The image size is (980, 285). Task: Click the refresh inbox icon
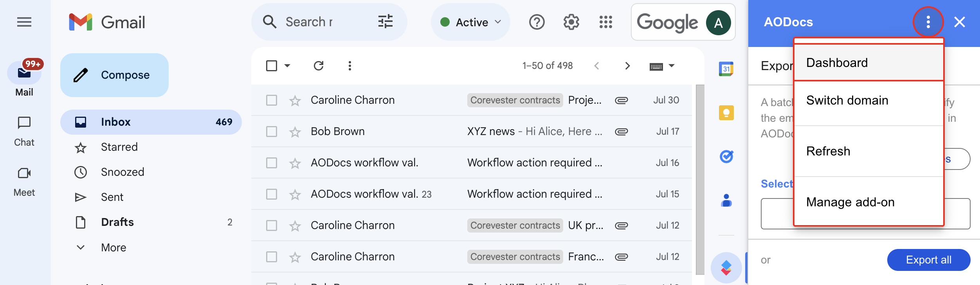pyautogui.click(x=319, y=66)
